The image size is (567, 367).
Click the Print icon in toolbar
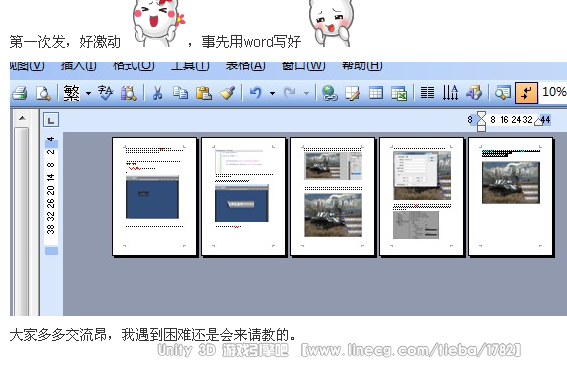[x=20, y=93]
